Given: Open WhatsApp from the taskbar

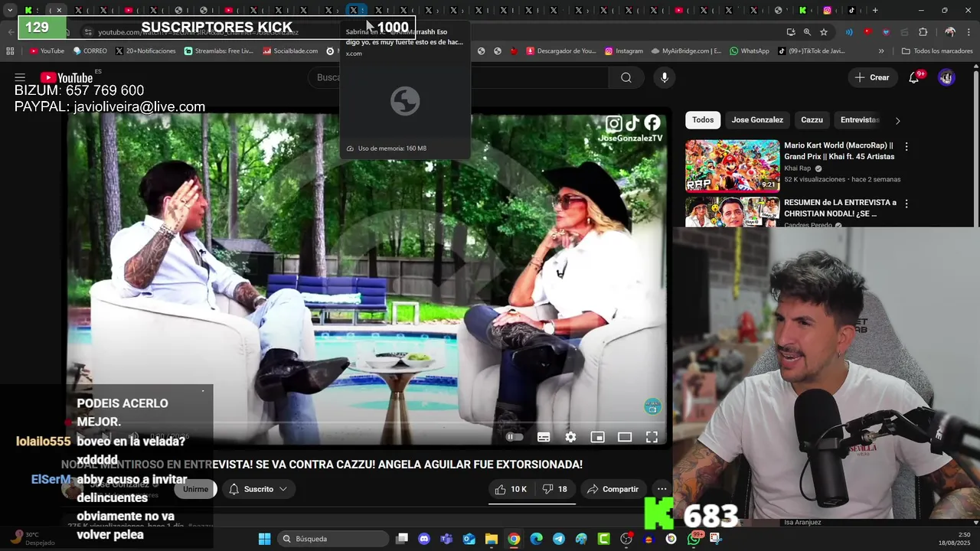Looking at the screenshot, I should tap(693, 539).
